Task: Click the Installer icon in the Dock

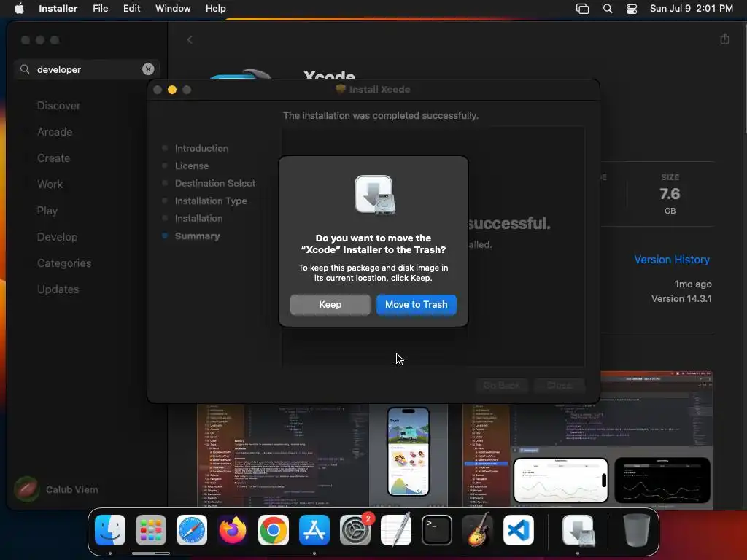Action: coord(578,529)
